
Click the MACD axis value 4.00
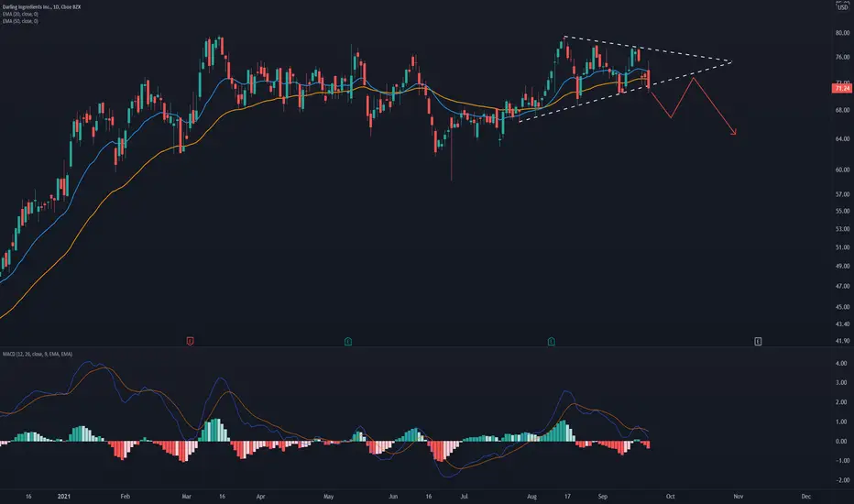(x=841, y=363)
